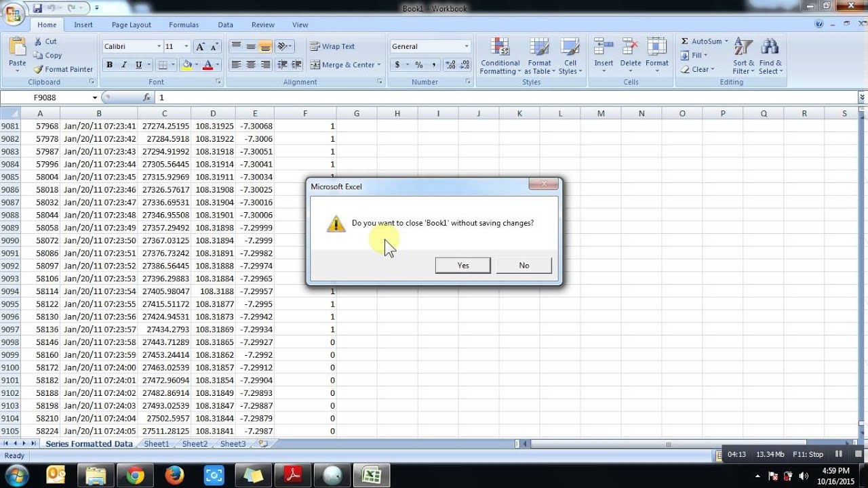Click Decrease Indent icon
This screenshot has height=488, width=868.
(282, 65)
